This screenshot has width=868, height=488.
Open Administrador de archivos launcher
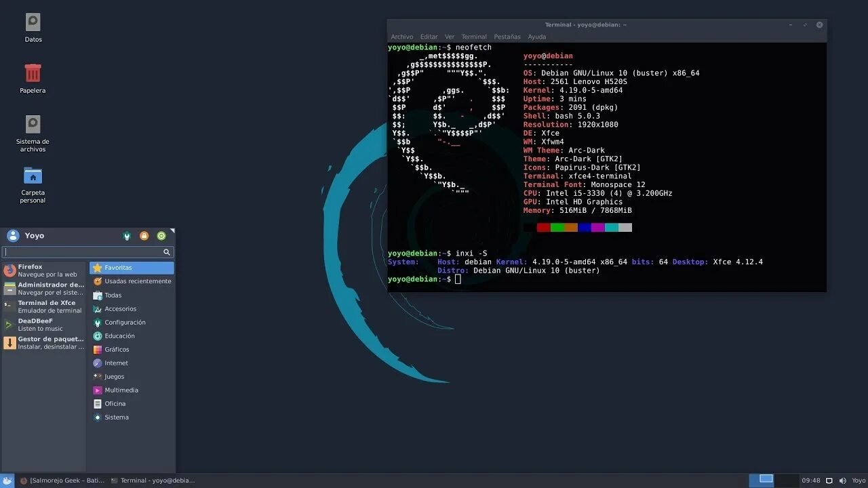click(x=44, y=289)
